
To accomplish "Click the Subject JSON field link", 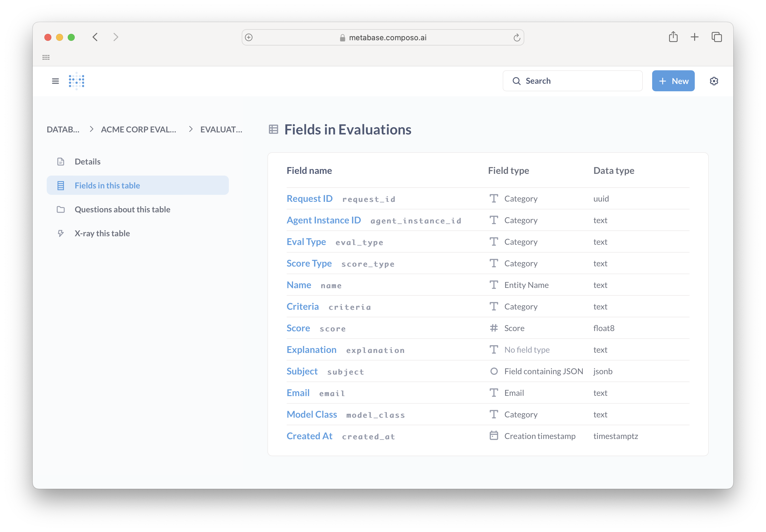I will pos(302,371).
